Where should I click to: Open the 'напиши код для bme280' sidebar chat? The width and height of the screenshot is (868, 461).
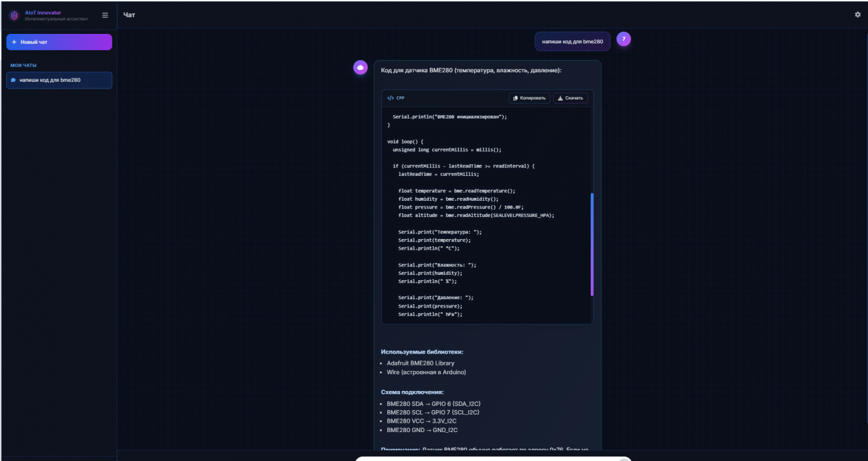59,80
